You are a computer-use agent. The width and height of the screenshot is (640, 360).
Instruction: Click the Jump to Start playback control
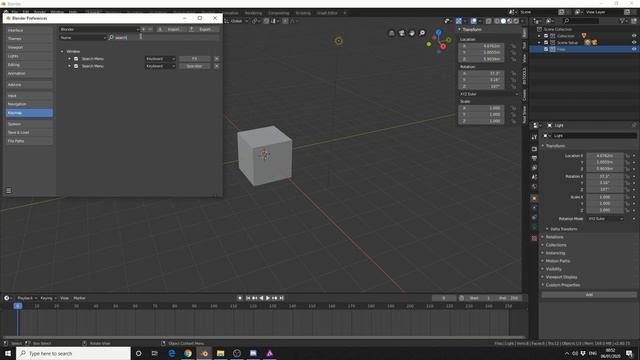pos(248,298)
